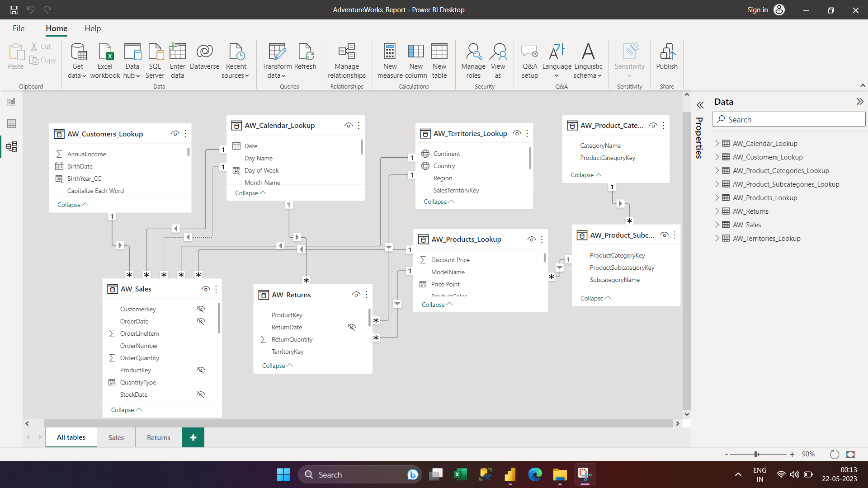Toggle visibility of AW_Calendar_Lookup table

click(x=348, y=125)
